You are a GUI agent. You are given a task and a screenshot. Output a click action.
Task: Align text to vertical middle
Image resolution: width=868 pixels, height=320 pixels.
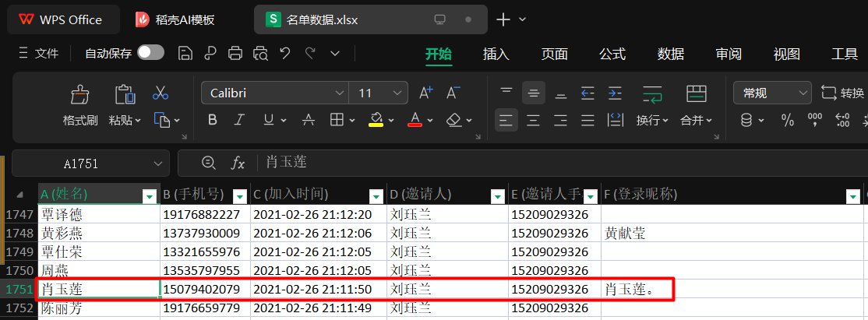[534, 93]
